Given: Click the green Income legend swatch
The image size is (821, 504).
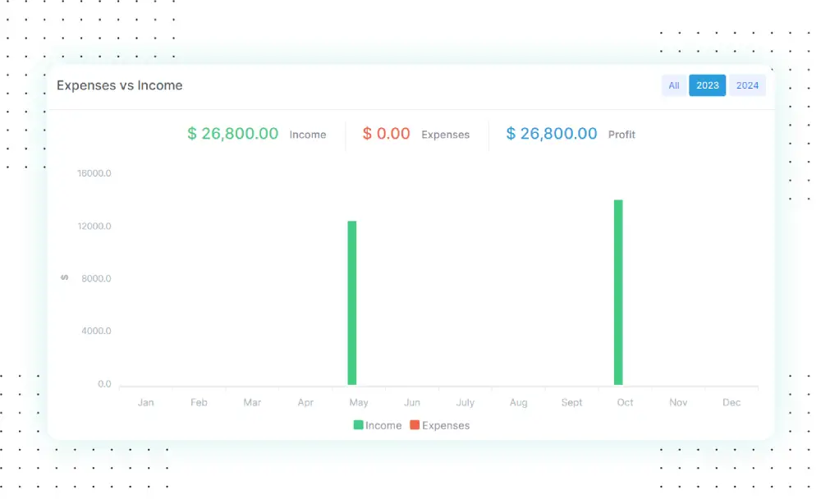Looking at the screenshot, I should [357, 425].
